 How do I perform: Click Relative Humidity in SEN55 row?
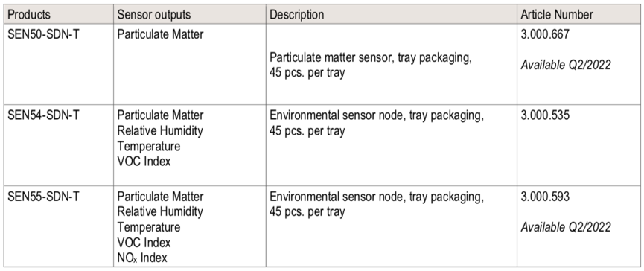[x=160, y=212]
